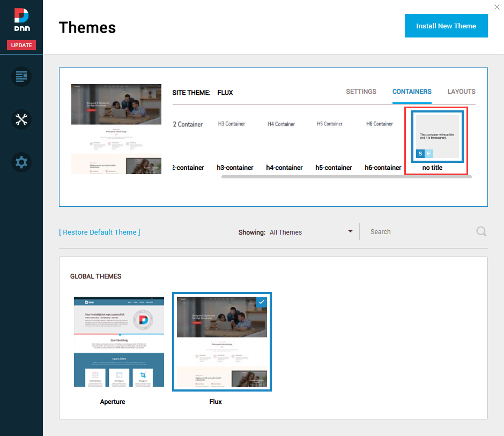Select the H6 Container preview

[x=380, y=124]
